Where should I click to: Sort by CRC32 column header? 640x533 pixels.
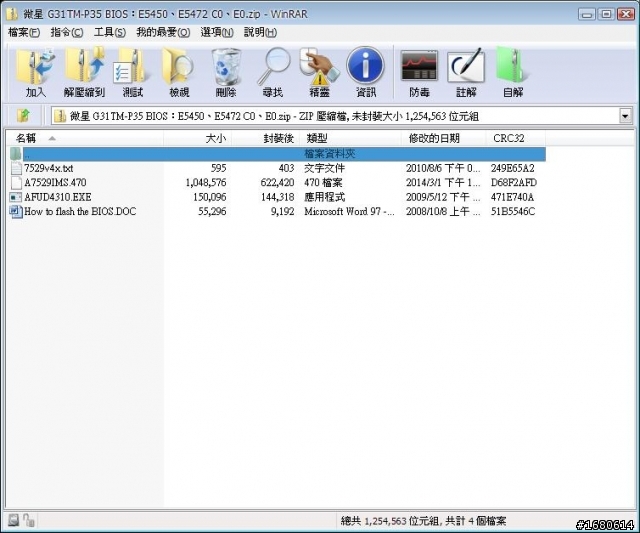click(516, 138)
